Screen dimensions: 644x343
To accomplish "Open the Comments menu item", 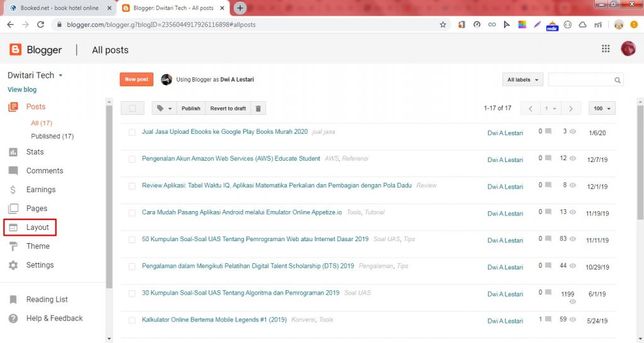I will pyautogui.click(x=45, y=171).
